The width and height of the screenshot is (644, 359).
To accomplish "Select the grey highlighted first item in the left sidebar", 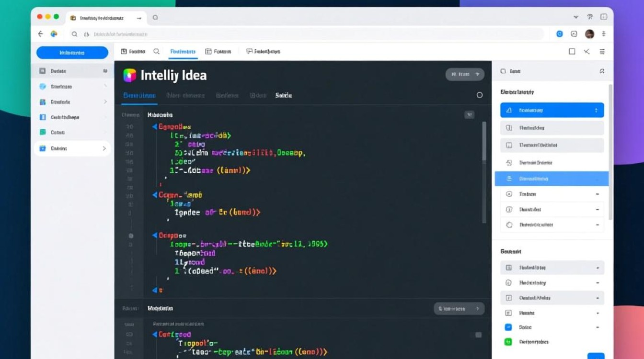I will 73,71.
